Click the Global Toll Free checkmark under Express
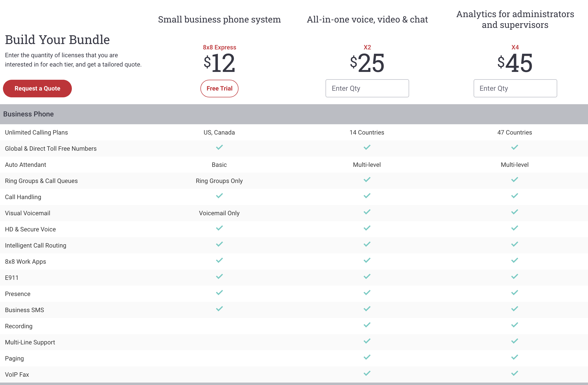 (219, 147)
